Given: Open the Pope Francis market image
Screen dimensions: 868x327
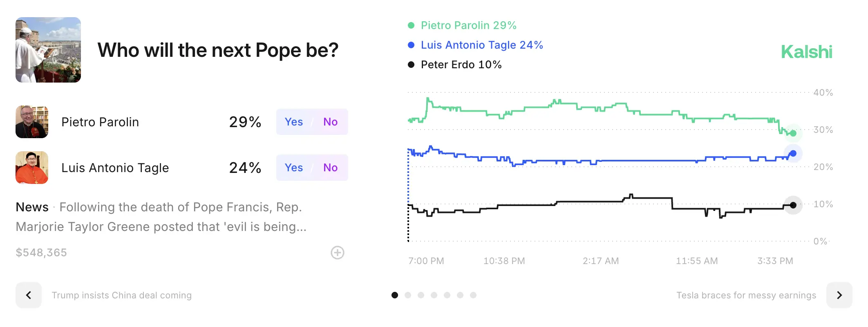Looking at the screenshot, I should 48,50.
